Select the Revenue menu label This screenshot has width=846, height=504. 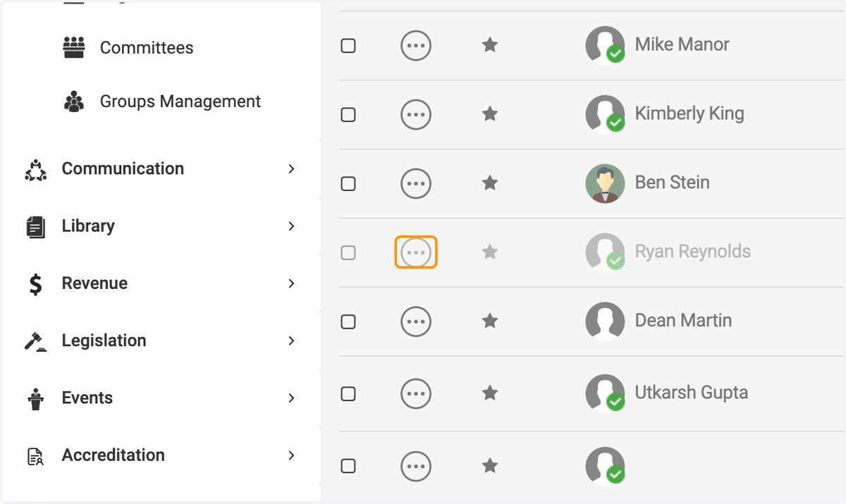click(94, 283)
